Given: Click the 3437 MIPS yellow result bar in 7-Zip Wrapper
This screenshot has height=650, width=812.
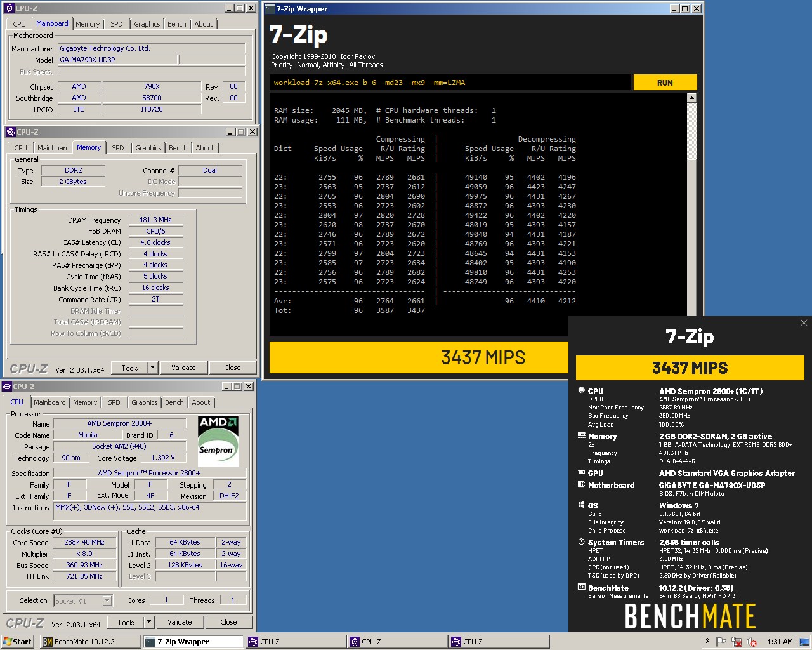Looking at the screenshot, I should [419, 357].
